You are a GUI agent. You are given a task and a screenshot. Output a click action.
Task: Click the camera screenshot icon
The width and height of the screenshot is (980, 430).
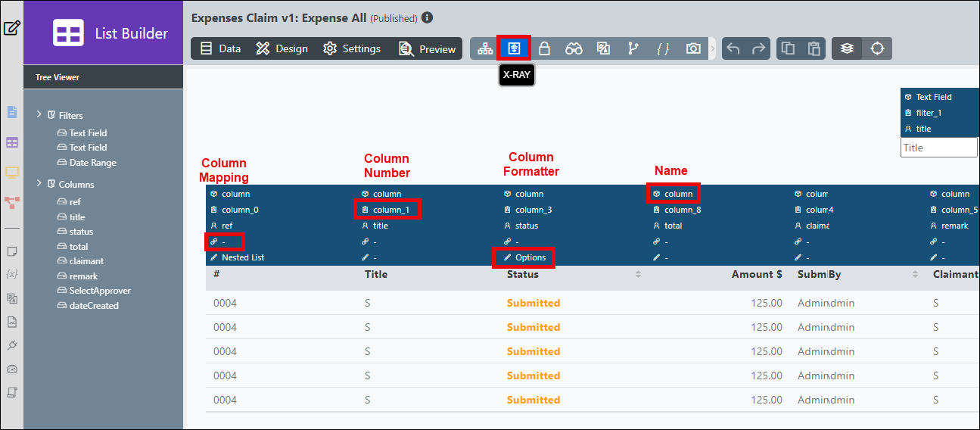(693, 48)
